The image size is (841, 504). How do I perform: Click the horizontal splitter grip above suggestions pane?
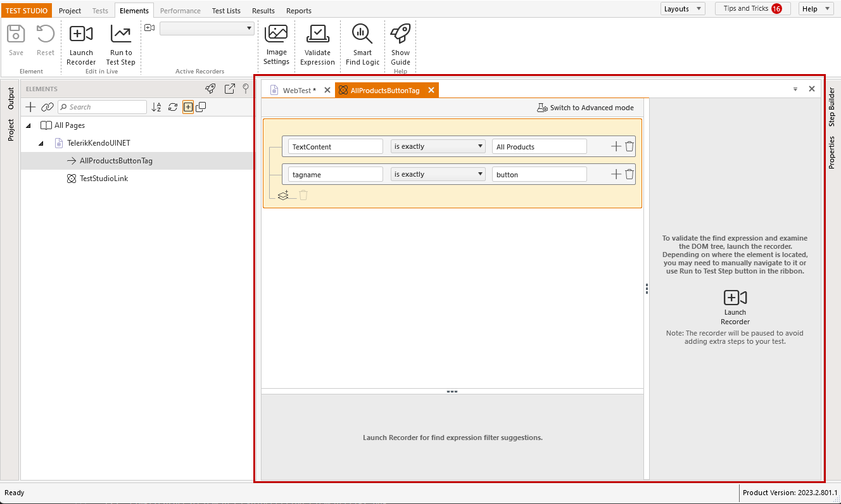(x=452, y=392)
